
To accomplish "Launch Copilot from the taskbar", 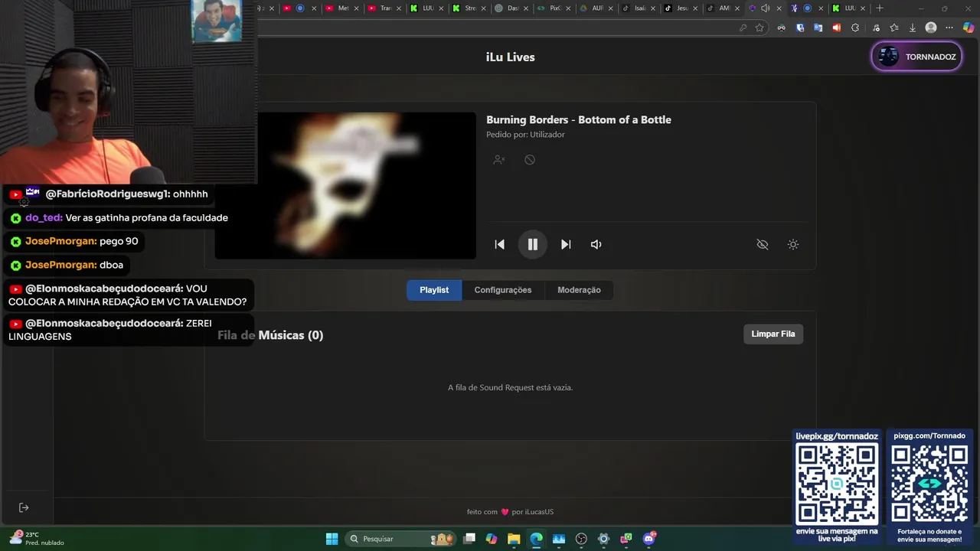I will tap(492, 539).
